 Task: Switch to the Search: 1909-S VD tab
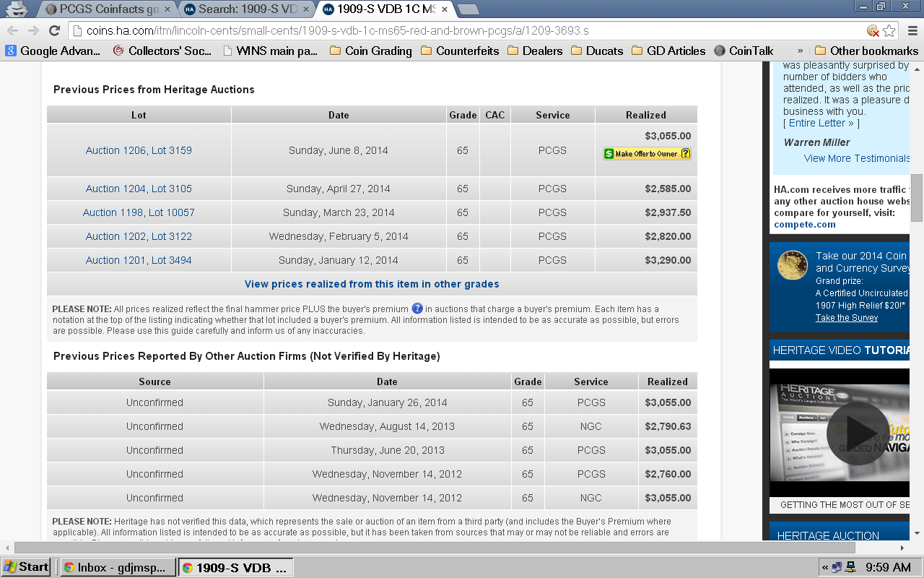[x=248, y=9]
